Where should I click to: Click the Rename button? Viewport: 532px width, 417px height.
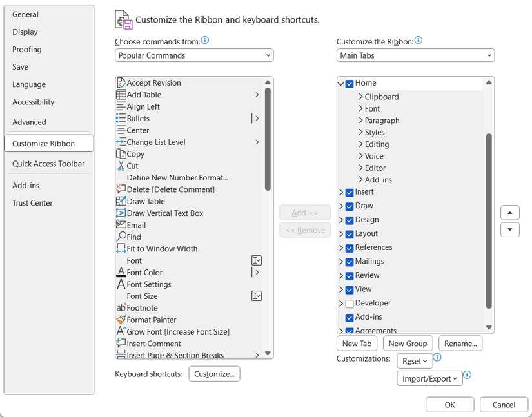pos(460,343)
